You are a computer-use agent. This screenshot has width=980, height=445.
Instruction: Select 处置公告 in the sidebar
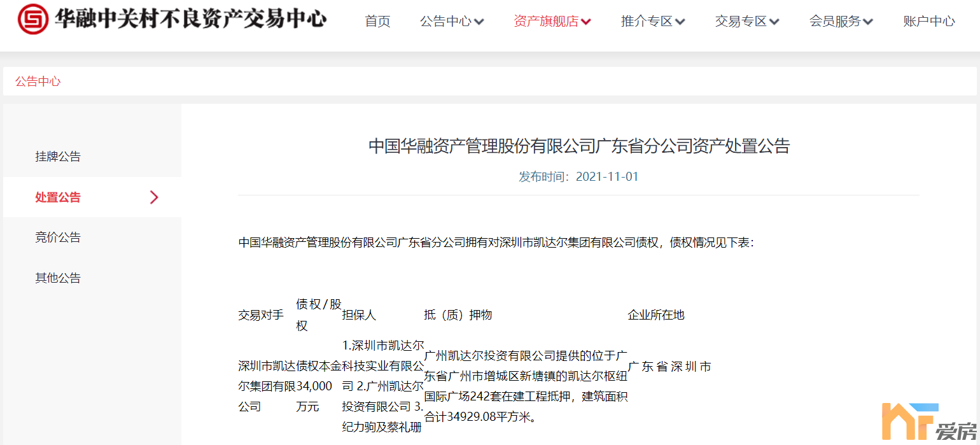coord(58,197)
